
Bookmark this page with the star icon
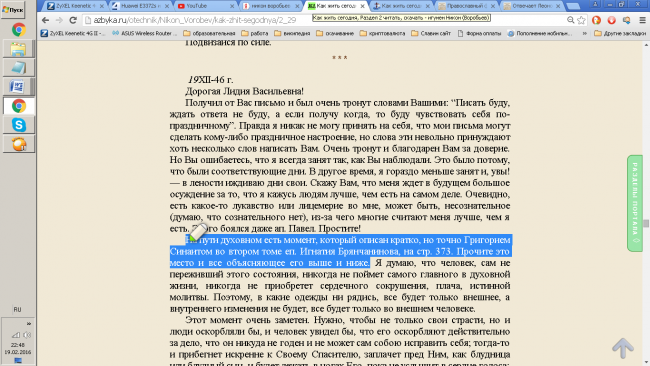(581, 20)
